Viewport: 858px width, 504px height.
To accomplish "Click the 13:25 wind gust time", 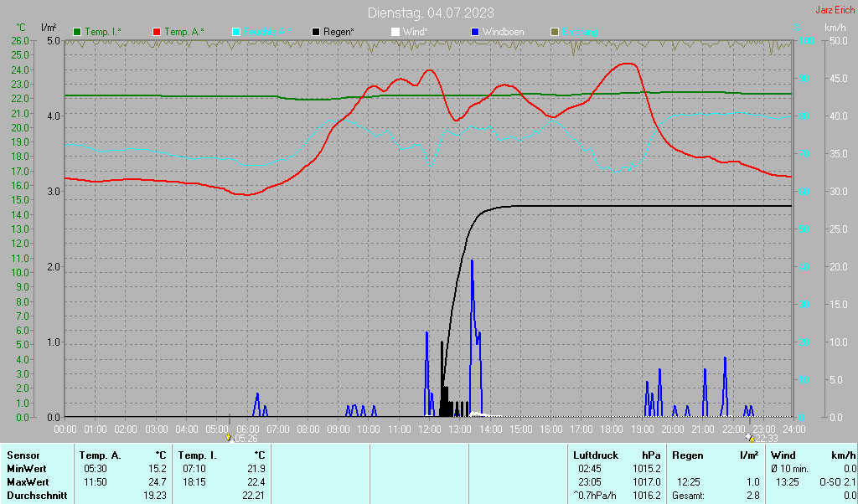I will click(x=788, y=483).
